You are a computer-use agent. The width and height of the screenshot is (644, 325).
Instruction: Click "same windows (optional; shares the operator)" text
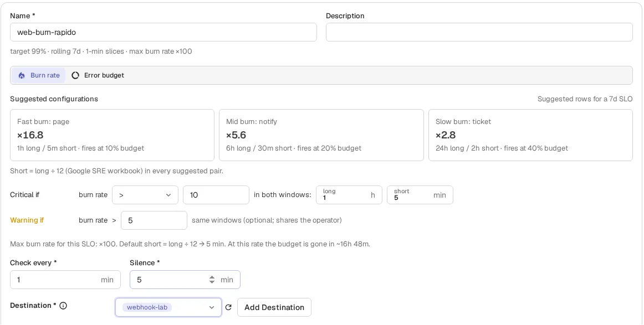[267, 220]
